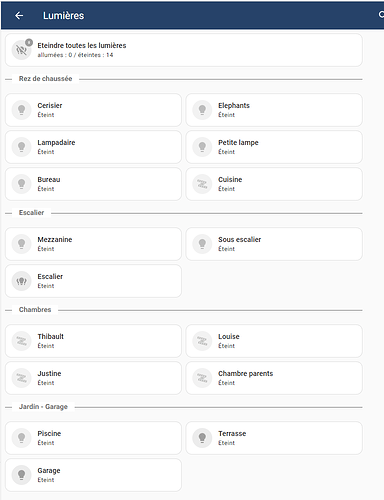Screen dimensions: 384x500
Task: Click the Terrasse bulb icon
Action: click(202, 438)
